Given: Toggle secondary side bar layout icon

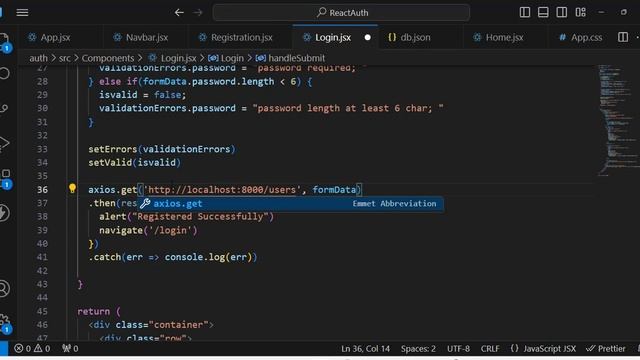Looking at the screenshot, I should (x=561, y=12).
